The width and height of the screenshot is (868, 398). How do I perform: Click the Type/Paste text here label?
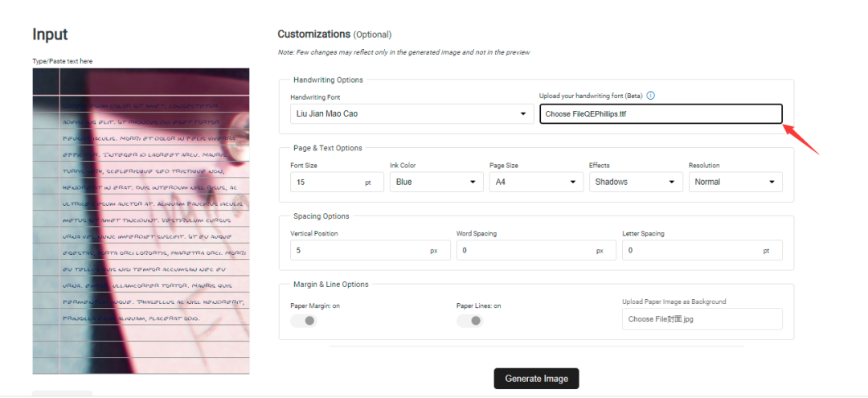(x=63, y=61)
